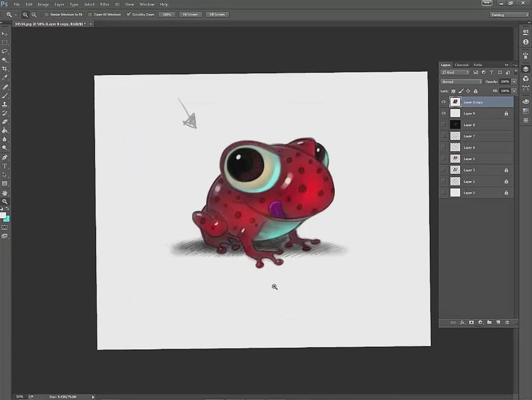Select the Dodge tool
The width and height of the screenshot is (532, 400).
pyautogui.click(x=4, y=148)
